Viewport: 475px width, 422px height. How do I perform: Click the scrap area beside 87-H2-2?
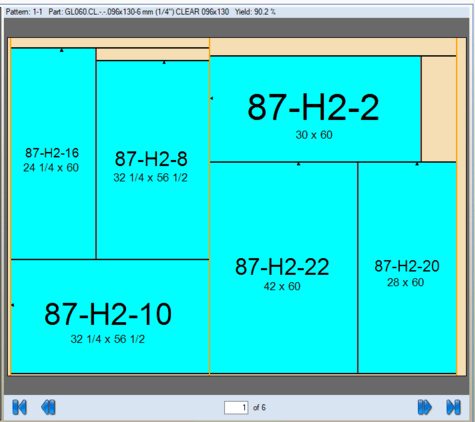click(439, 109)
